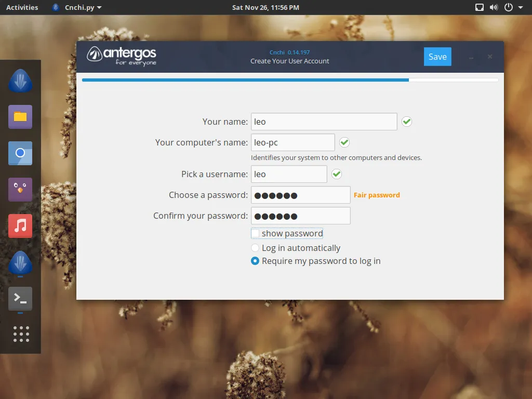Click the installer progress bar
Screen dimensions: 532x399
(x=290, y=80)
